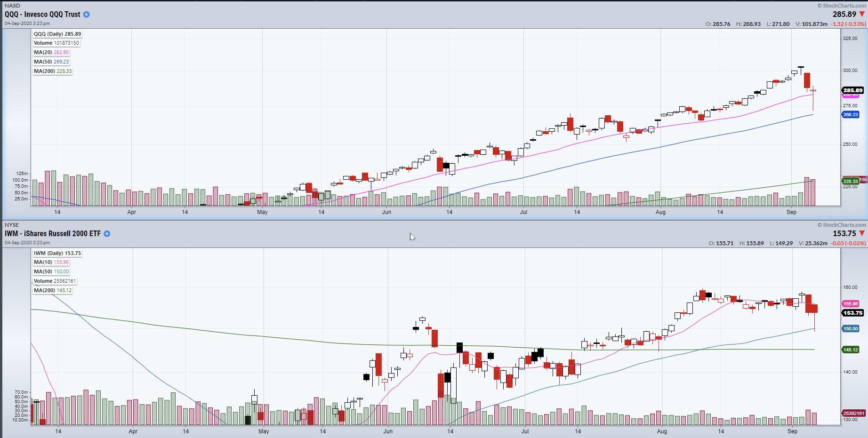The width and height of the screenshot is (868, 438).
Task: Click the IWM chart timestamp 04-Sep-2020 3:23pm
Action: 27,243
